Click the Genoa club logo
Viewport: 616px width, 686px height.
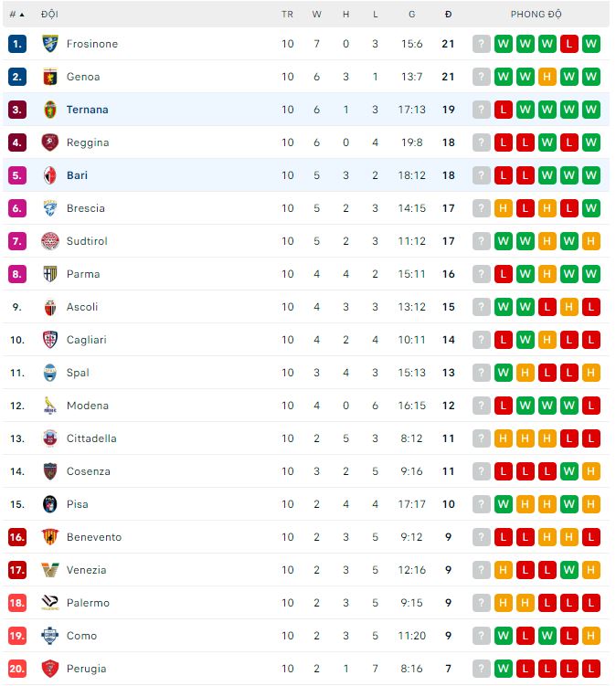click(49, 77)
